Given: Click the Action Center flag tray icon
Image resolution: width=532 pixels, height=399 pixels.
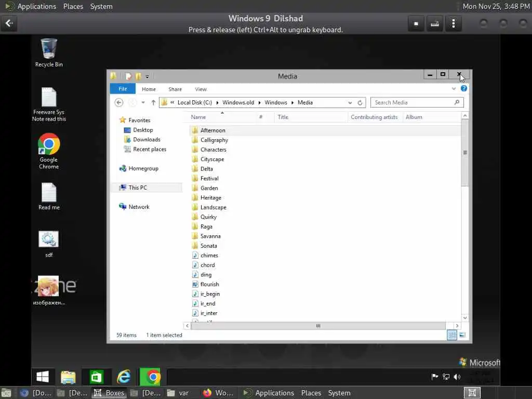Looking at the screenshot, I should point(435,377).
